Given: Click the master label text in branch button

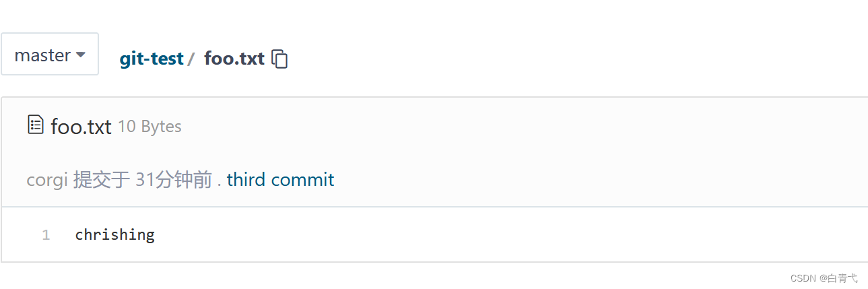Looking at the screenshot, I should click(42, 55).
